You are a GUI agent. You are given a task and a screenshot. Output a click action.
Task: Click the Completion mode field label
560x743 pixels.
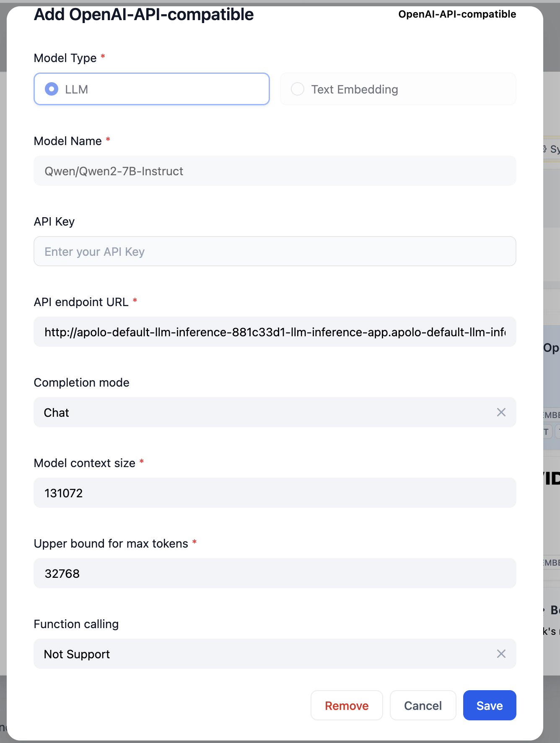[x=81, y=382]
